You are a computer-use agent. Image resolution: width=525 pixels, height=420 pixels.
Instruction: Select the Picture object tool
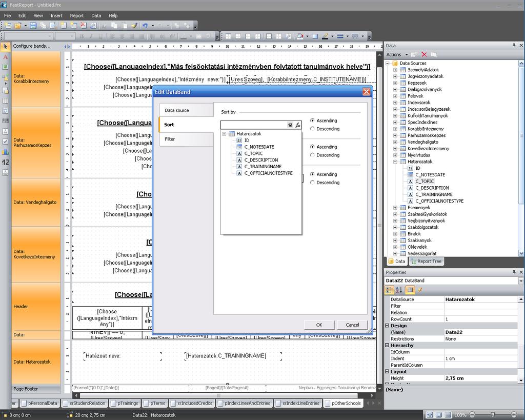pos(5,67)
